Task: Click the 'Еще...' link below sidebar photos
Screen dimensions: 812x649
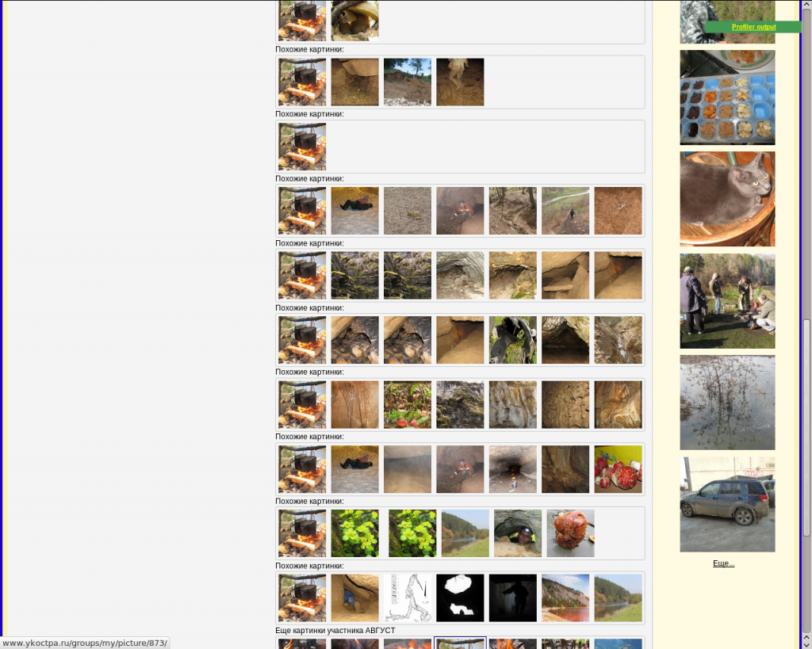Action: pyautogui.click(x=723, y=563)
